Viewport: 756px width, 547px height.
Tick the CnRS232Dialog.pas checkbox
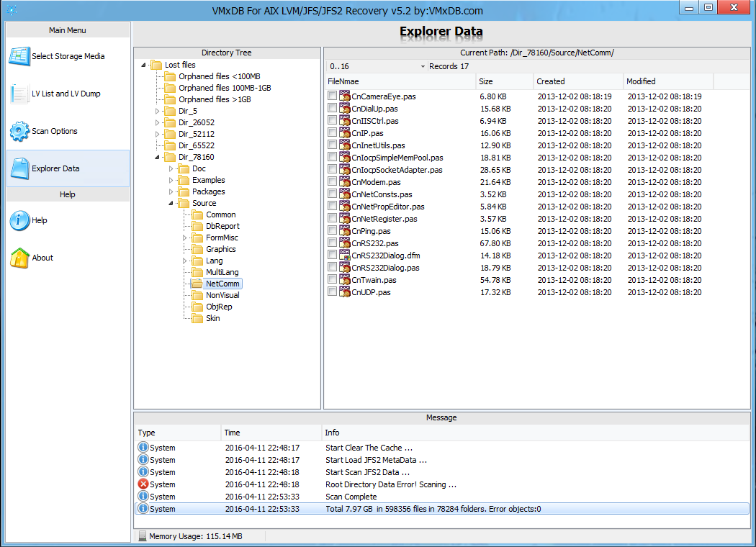332,266
